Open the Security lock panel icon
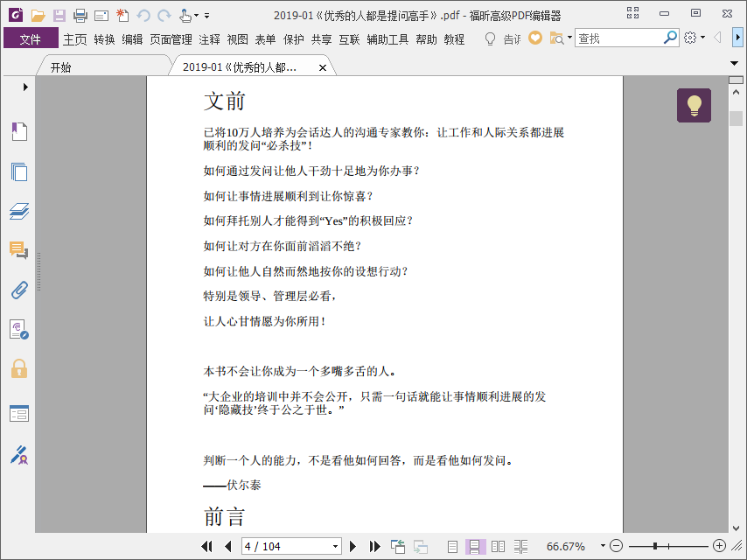Viewport: 747px width, 560px height. pyautogui.click(x=19, y=369)
